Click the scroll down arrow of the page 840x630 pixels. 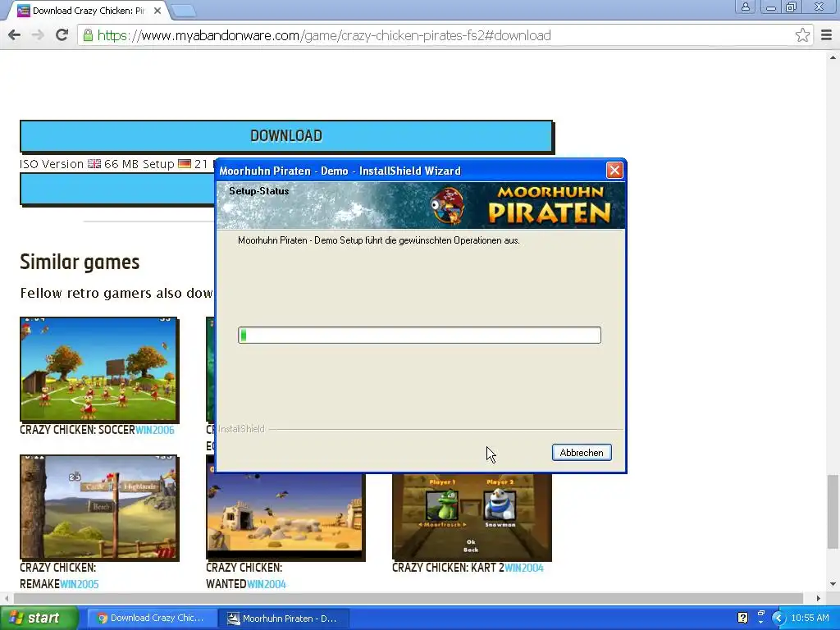(833, 584)
